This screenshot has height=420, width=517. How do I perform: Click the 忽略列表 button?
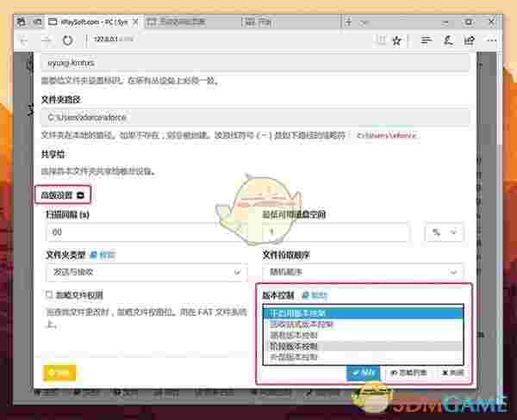(x=408, y=373)
